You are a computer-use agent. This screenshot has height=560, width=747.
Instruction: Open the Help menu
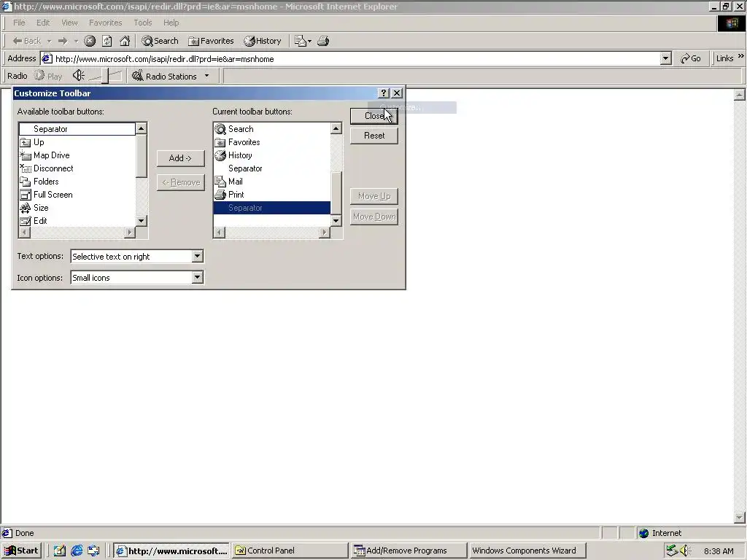click(171, 23)
